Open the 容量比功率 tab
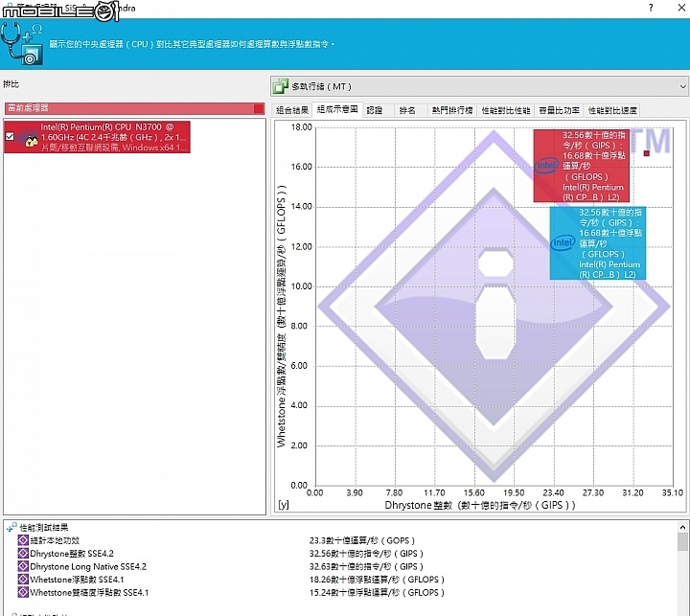The height and width of the screenshot is (616, 690). click(x=559, y=110)
